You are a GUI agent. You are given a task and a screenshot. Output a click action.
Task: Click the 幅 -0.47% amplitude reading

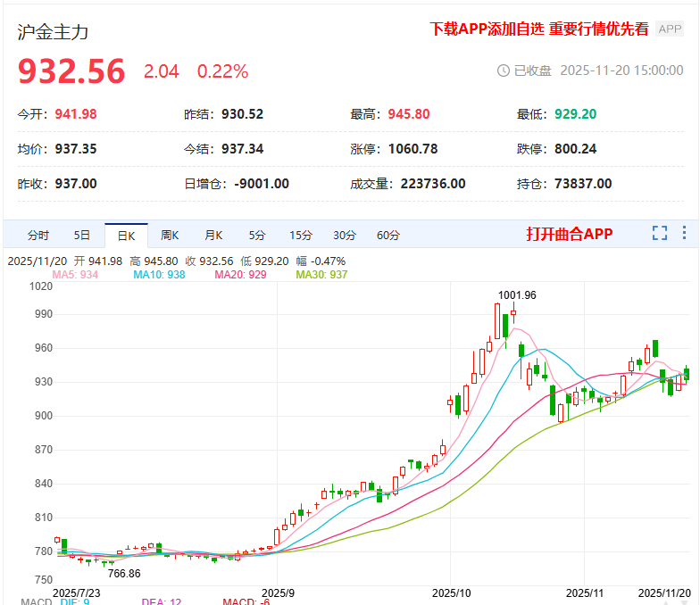(321, 261)
